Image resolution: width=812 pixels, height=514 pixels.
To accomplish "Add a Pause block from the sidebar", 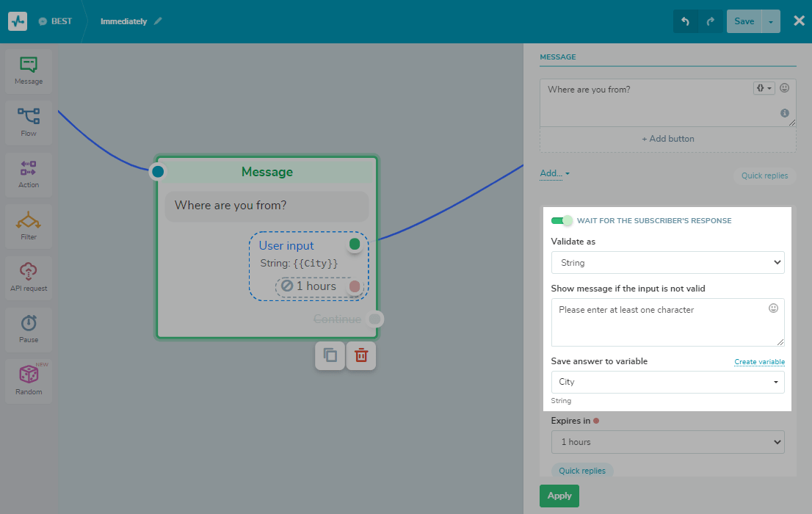I will coord(29,330).
